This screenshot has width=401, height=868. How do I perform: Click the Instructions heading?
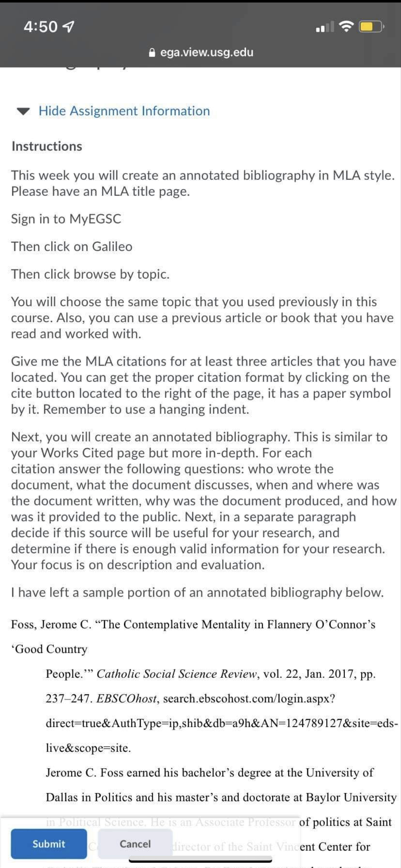point(47,146)
